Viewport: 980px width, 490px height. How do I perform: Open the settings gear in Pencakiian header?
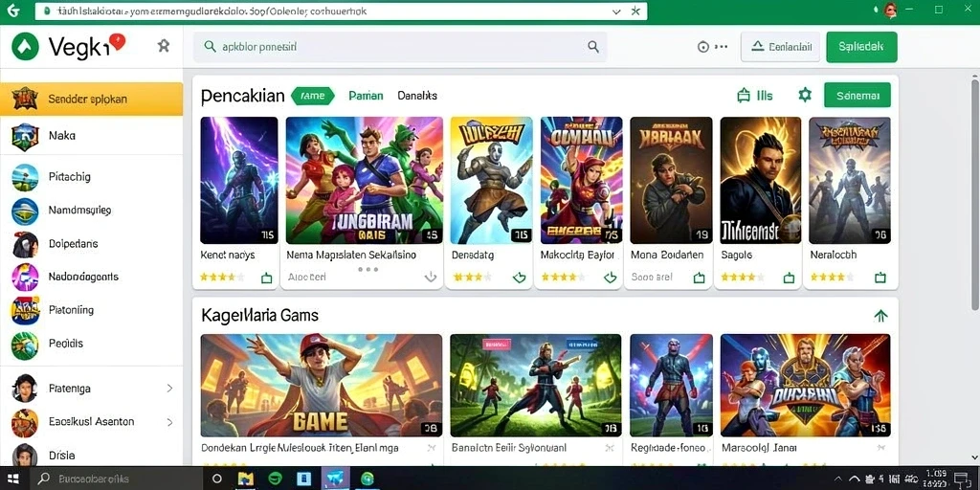pos(805,95)
